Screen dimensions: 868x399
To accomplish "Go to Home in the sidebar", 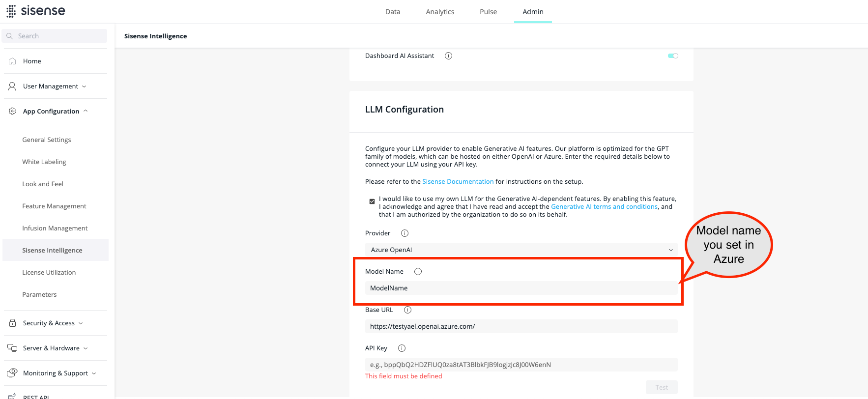I will click(x=32, y=61).
